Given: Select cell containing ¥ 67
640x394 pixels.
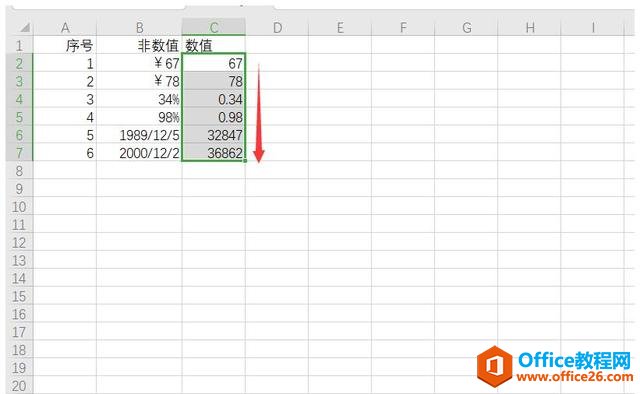Looking at the screenshot, I should click(139, 63).
